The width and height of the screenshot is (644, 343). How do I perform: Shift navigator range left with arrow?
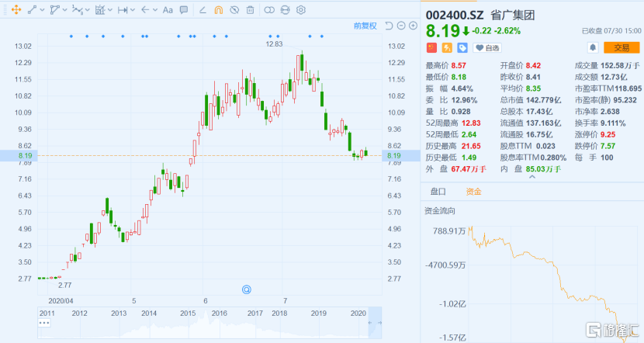(370, 323)
